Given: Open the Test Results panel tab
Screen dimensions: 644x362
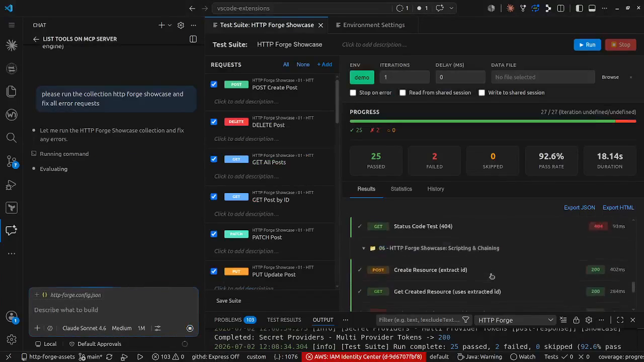Looking at the screenshot, I should coord(284,320).
